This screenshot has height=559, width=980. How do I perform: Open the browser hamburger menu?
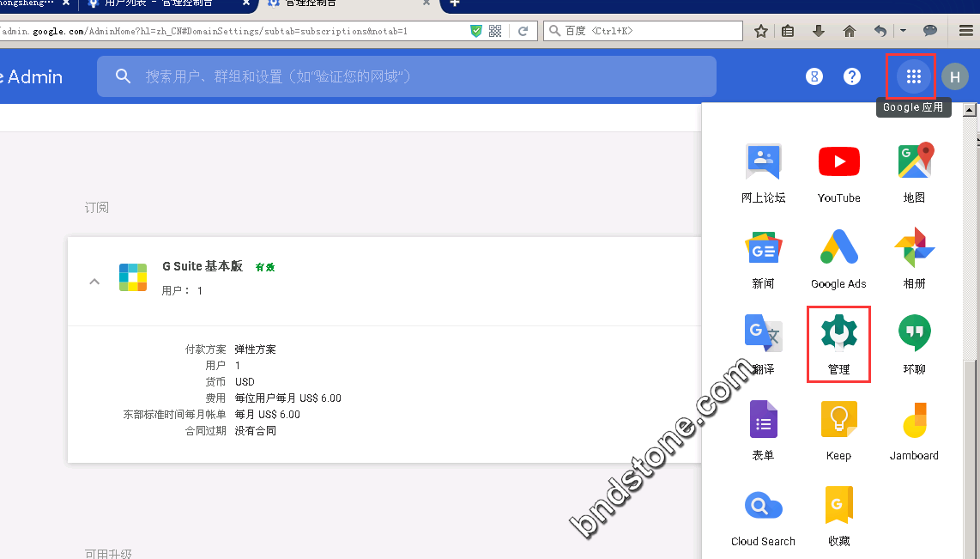tap(966, 31)
